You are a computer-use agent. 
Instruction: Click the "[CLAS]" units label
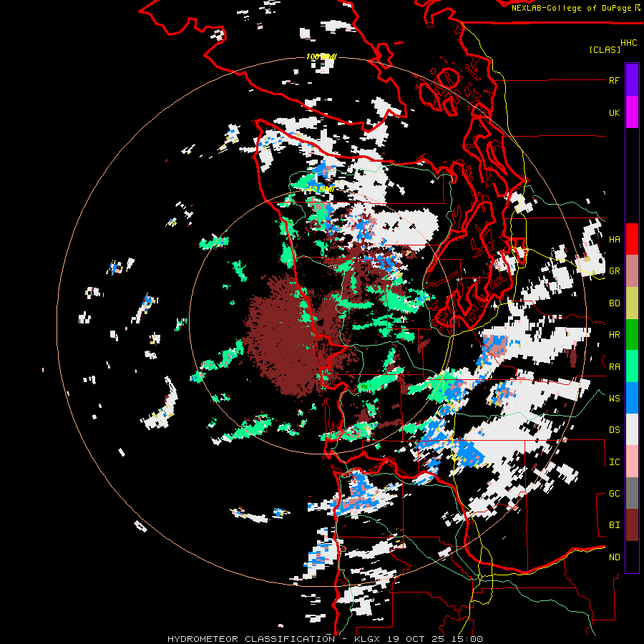[605, 50]
